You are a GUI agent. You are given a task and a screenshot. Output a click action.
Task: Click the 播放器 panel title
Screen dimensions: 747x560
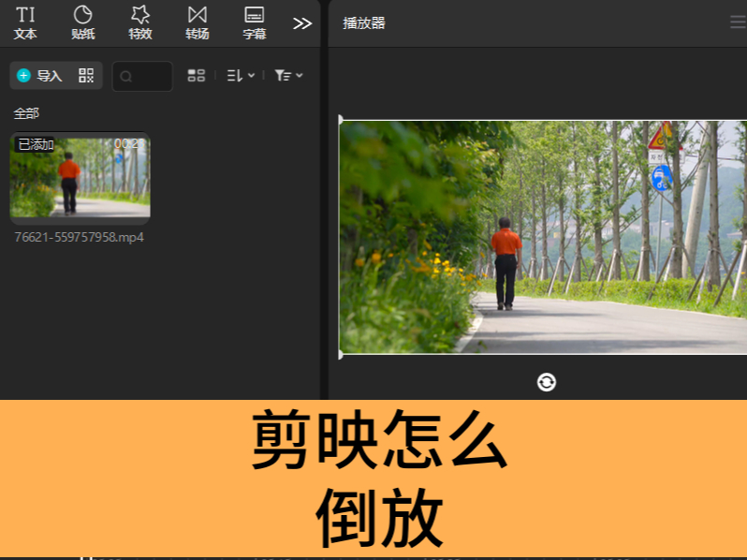(364, 22)
